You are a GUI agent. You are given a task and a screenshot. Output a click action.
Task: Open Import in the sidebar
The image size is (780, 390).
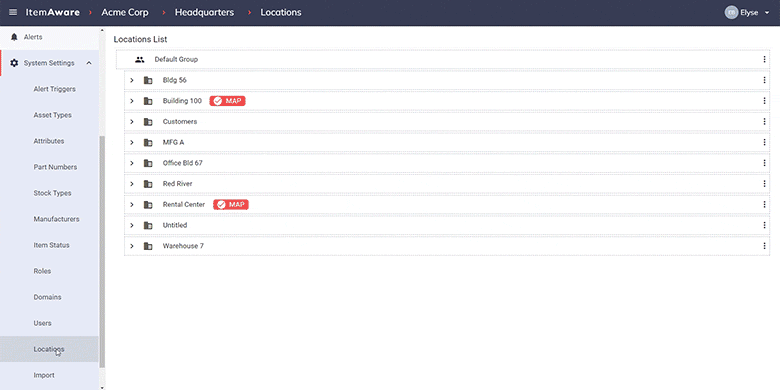pos(44,375)
